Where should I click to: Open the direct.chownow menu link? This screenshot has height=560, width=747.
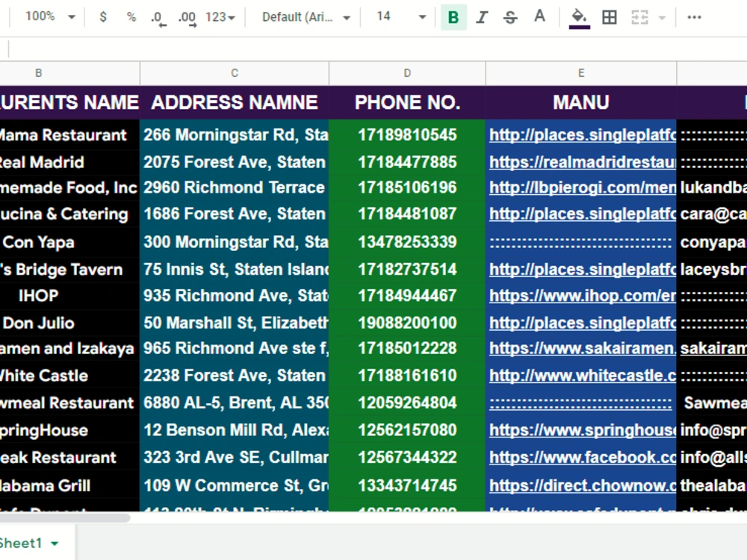pyautogui.click(x=582, y=486)
